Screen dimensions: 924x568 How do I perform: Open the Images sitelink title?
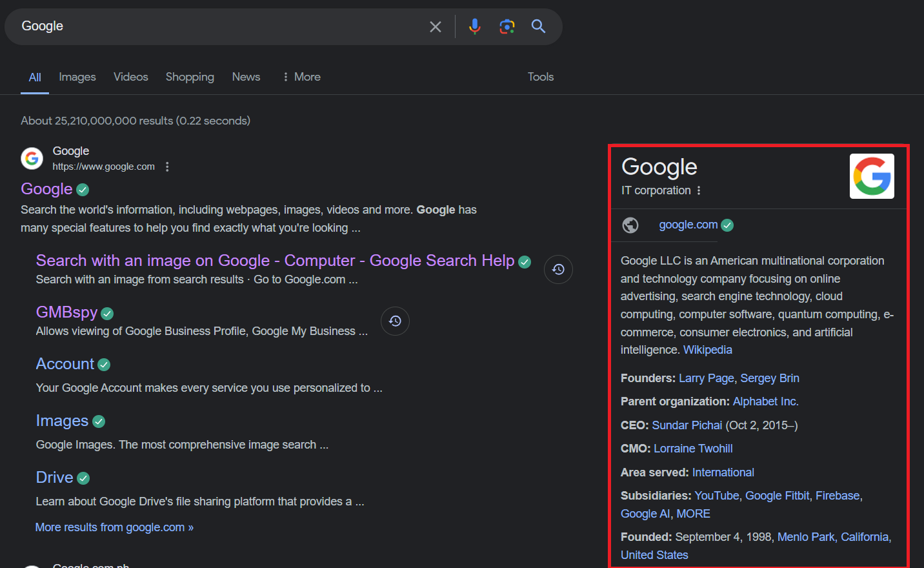click(62, 421)
